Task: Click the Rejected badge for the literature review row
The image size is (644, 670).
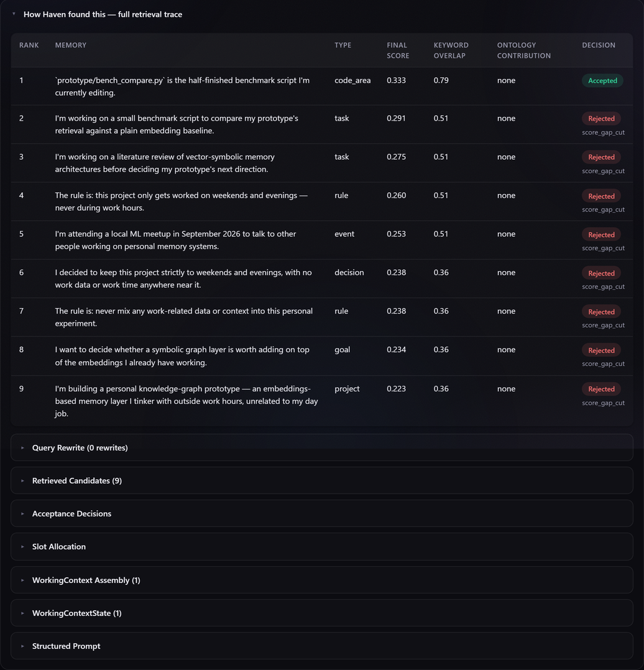Action: (x=601, y=157)
